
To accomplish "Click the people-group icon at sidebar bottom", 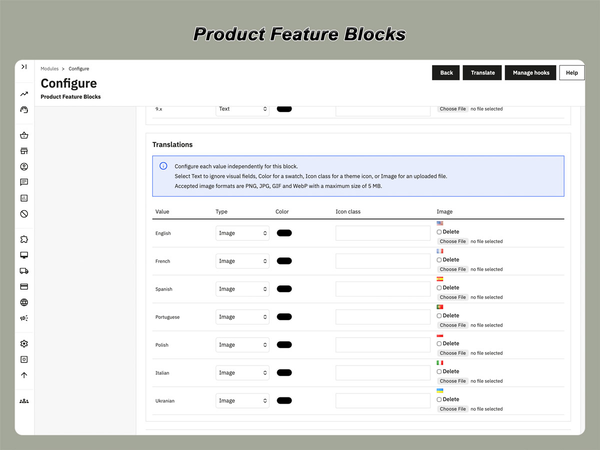I will [x=24, y=401].
